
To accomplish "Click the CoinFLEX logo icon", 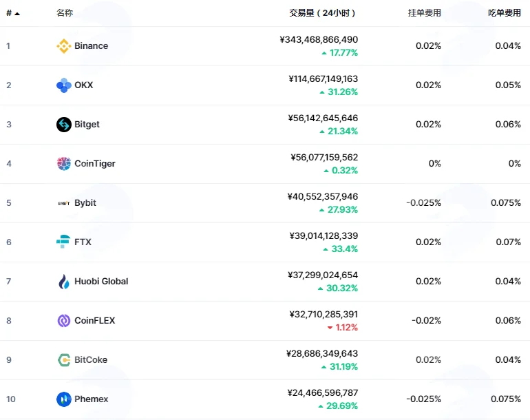I will click(x=63, y=321).
